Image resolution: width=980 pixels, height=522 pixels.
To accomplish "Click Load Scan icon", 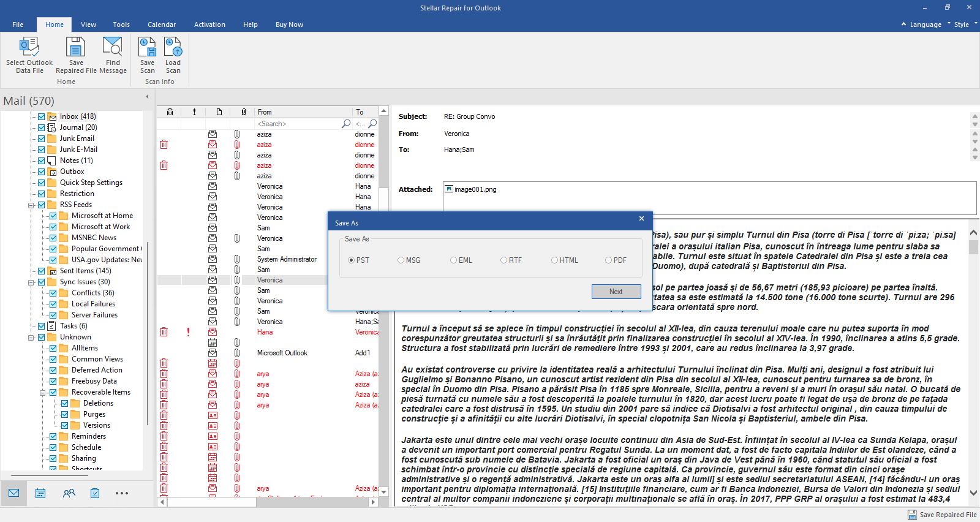I will 173,47.
